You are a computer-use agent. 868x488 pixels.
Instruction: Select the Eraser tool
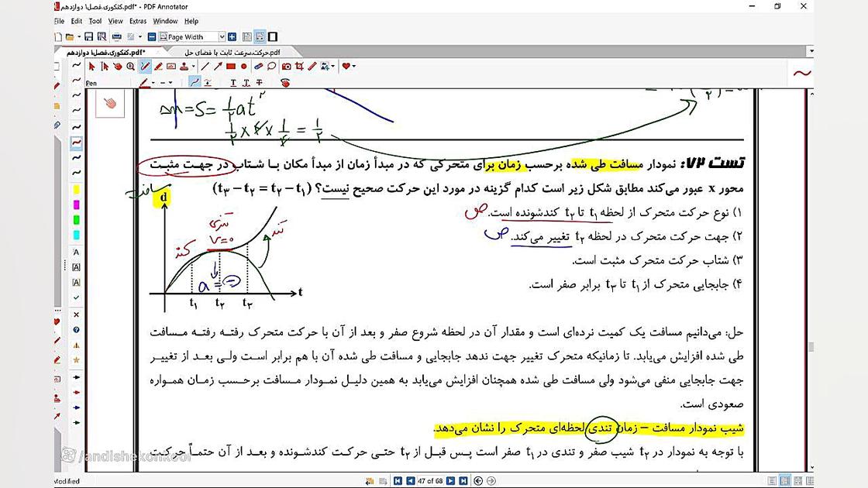tap(259, 67)
